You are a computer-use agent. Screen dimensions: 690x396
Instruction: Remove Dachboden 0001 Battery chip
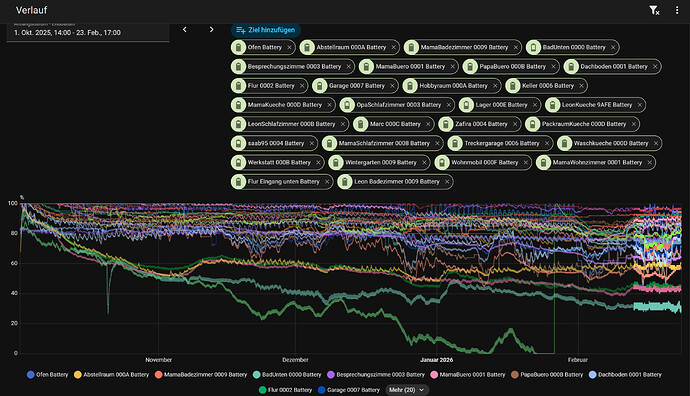tap(655, 66)
